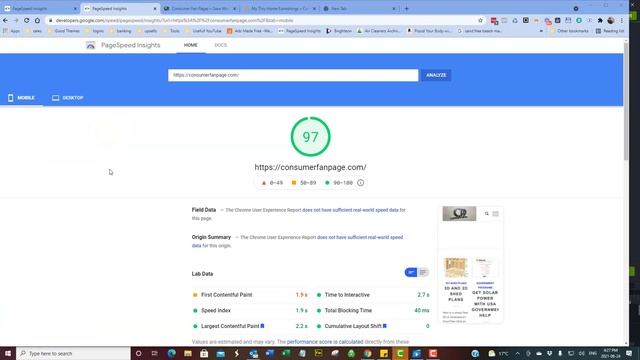Switch to the New Tab browser tab
The height and width of the screenshot is (360, 640).
(359, 9)
